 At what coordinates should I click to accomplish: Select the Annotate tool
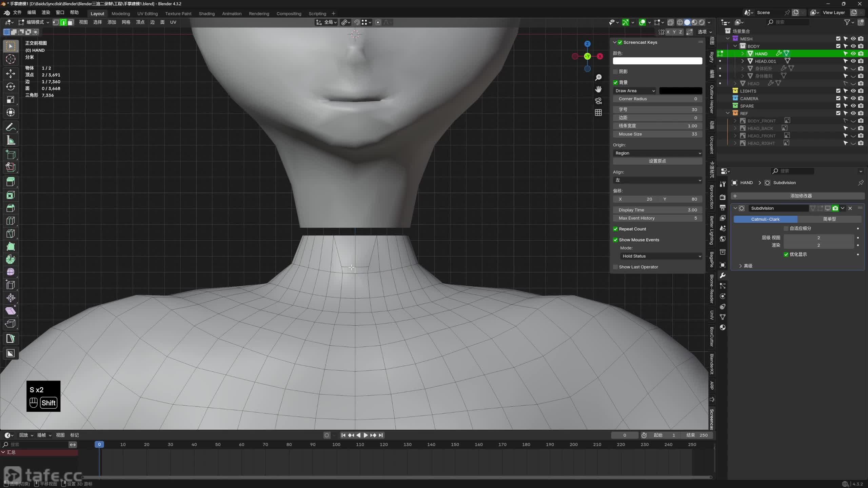(x=11, y=127)
